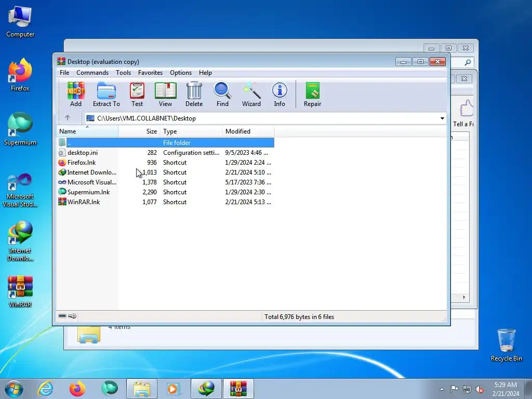Click the volume muted tray icon
This screenshot has height=399, width=532.
480,389
